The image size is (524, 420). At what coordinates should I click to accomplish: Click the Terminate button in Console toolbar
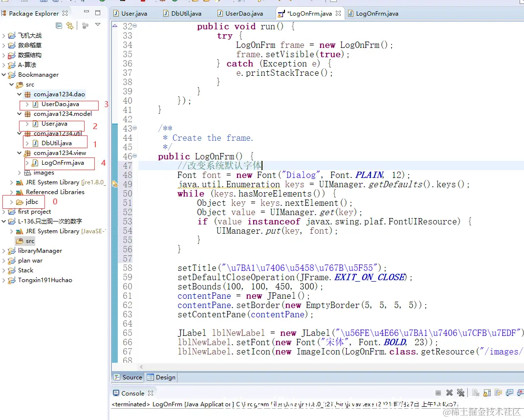click(438, 393)
